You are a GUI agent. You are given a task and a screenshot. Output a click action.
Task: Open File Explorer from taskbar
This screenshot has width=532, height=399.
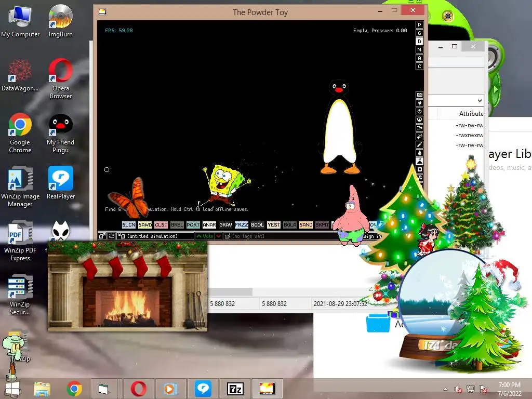click(x=42, y=389)
